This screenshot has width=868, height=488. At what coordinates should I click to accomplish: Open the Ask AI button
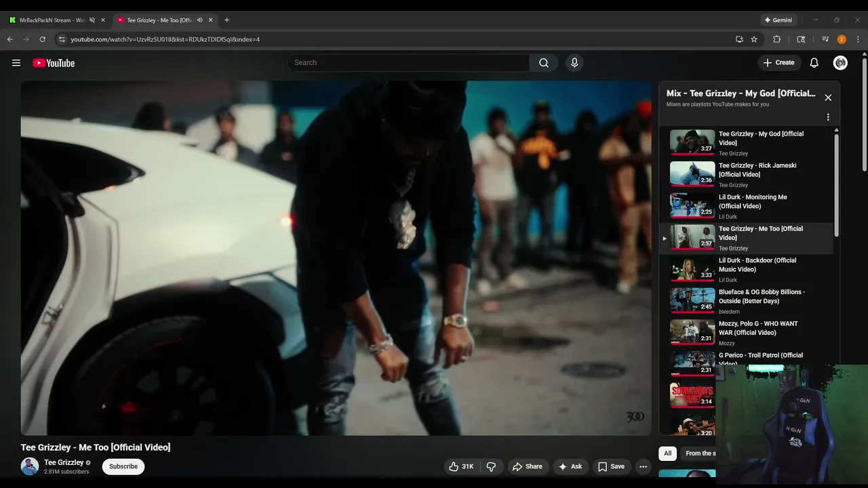(x=570, y=466)
